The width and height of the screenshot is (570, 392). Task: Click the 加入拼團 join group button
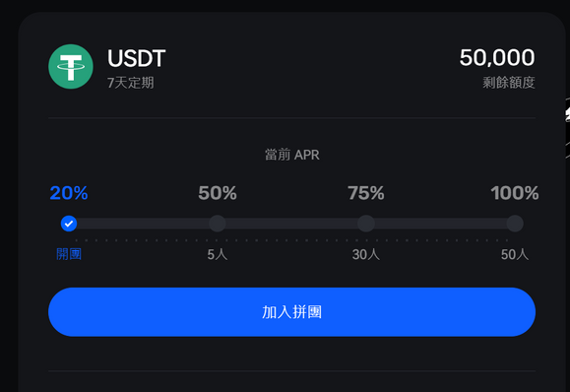coord(291,312)
